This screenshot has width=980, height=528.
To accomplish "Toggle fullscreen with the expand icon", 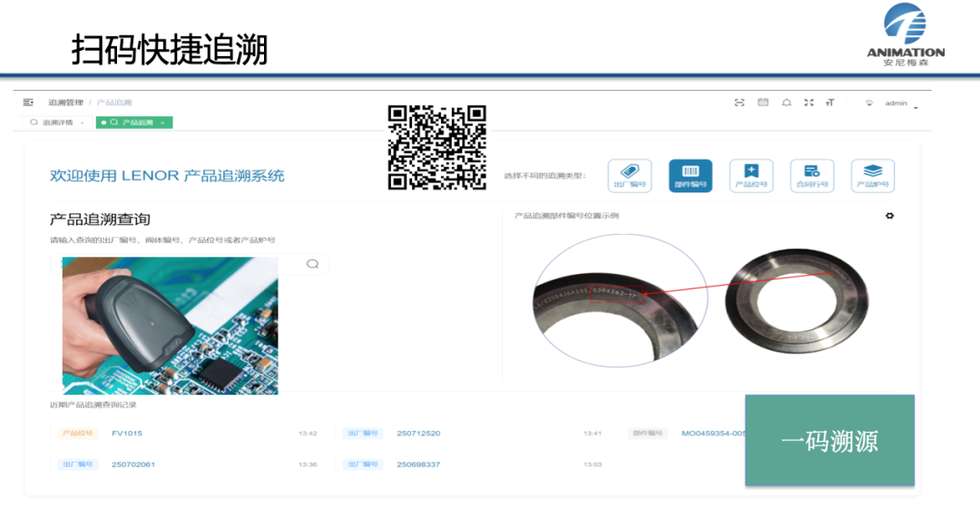I will [x=808, y=103].
